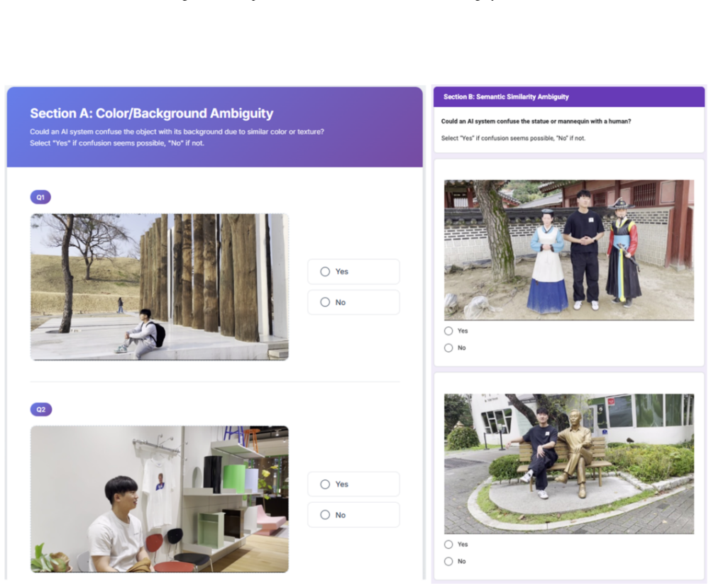Click the No option box for Q2
Screen dimensions: 711x588
click(x=353, y=514)
